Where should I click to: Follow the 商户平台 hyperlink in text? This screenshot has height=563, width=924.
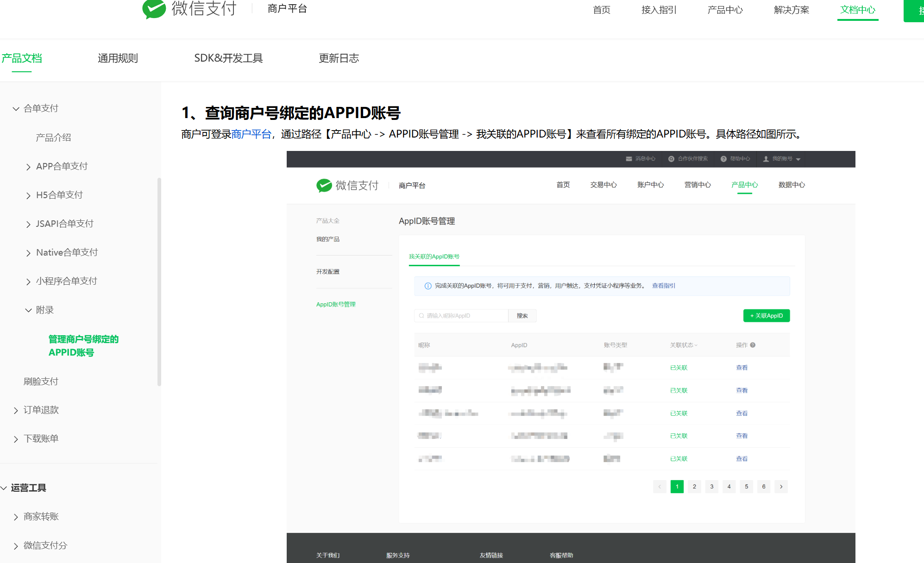tap(251, 134)
